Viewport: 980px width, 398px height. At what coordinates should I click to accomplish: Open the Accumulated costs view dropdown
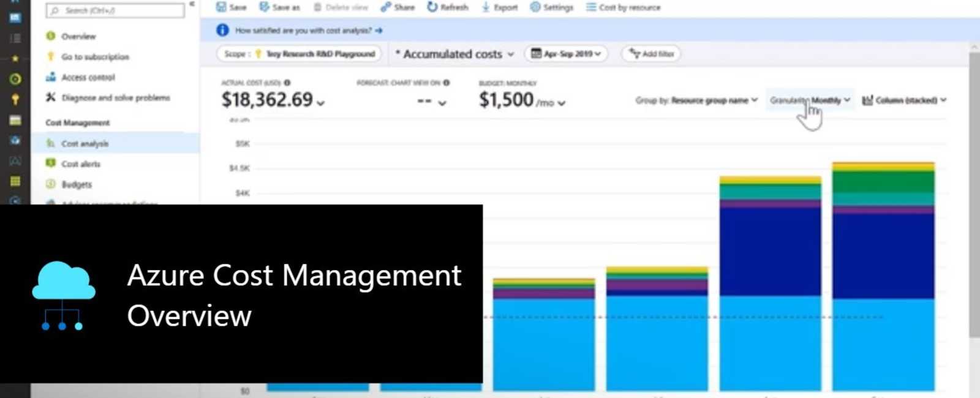pos(454,54)
